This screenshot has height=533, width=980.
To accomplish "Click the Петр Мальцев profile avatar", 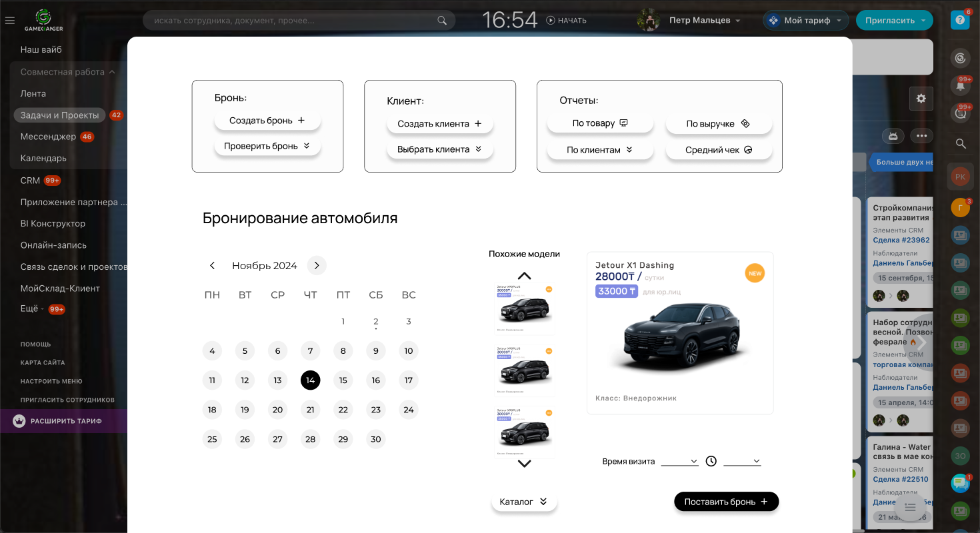I will 648,21.
